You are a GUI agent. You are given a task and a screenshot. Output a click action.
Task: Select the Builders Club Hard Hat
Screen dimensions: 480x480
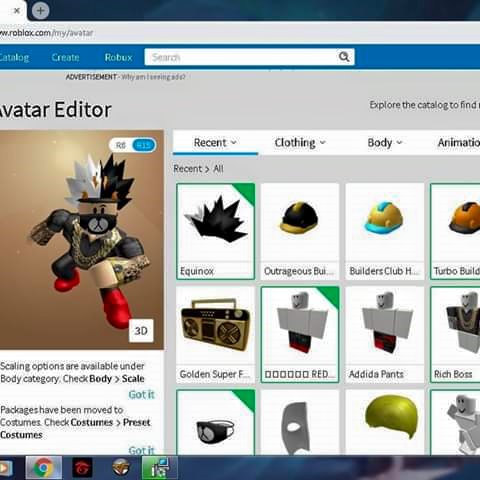(385, 231)
